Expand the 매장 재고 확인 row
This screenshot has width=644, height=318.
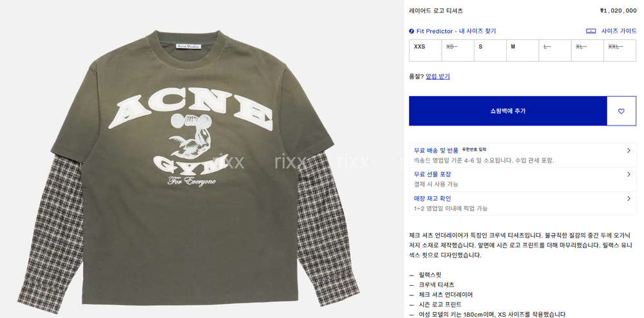tap(522, 203)
